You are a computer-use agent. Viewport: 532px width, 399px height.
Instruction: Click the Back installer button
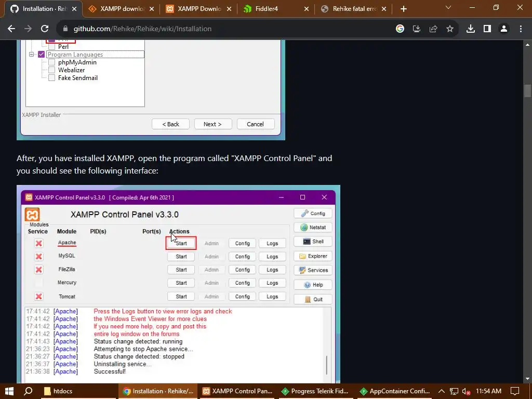[x=170, y=124]
